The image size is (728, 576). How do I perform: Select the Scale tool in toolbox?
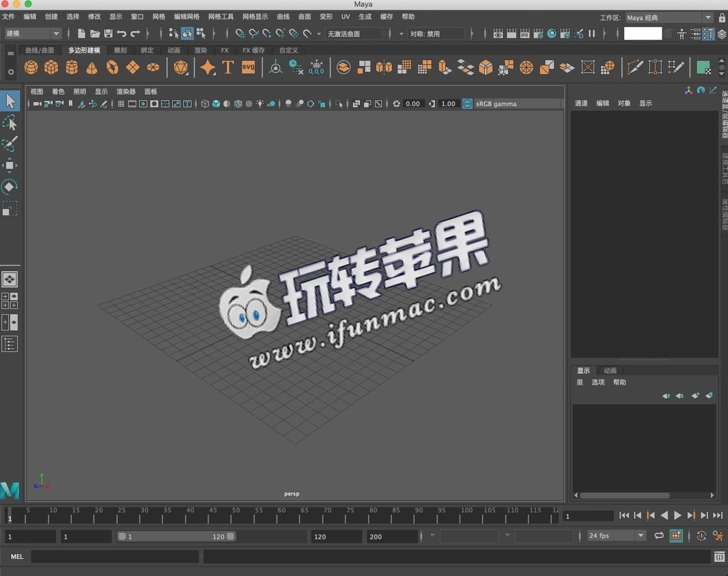click(10, 208)
